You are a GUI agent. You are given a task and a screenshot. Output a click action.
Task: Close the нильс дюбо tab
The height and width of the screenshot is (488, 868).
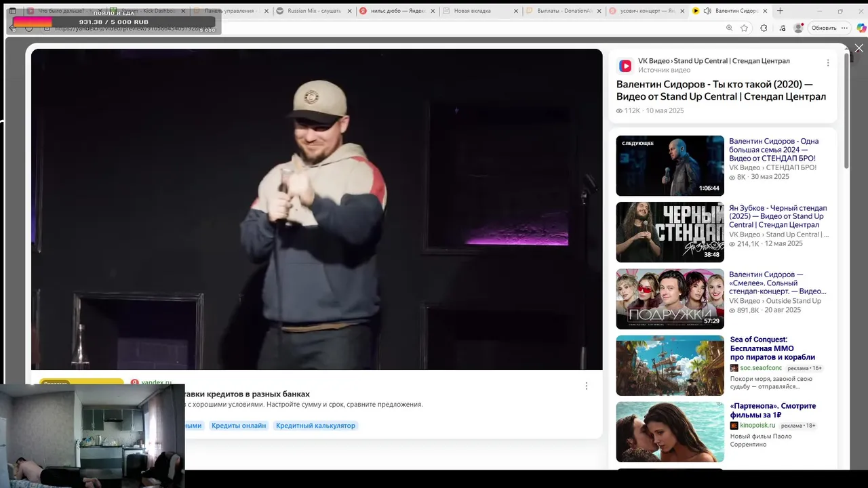click(x=433, y=11)
